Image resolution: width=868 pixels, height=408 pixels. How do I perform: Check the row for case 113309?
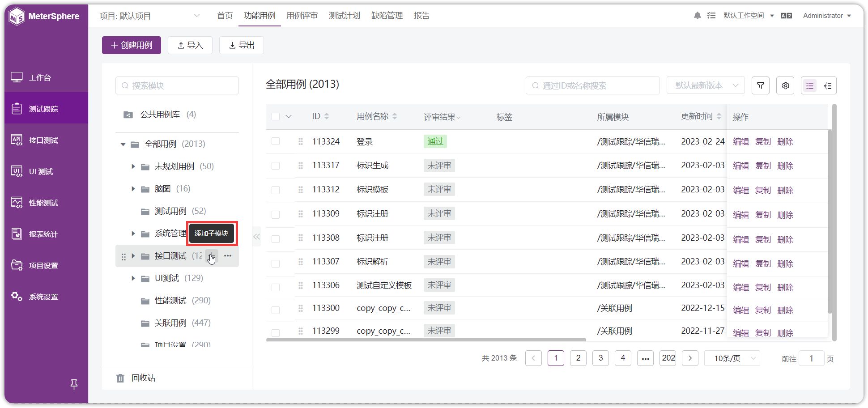[x=276, y=214]
